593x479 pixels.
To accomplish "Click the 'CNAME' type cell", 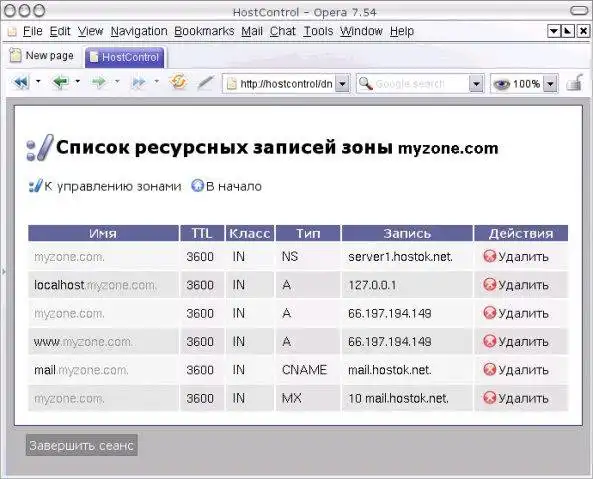I will click(308, 370).
